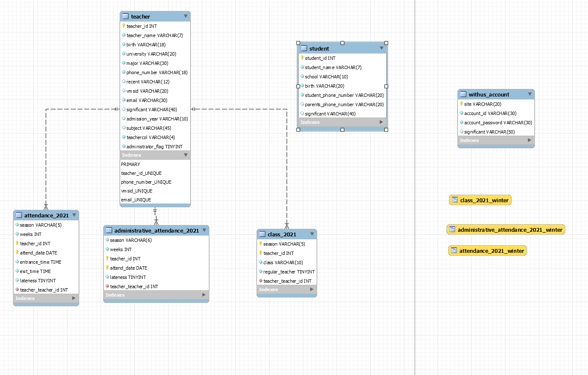Click the top-right resize handle of student table
Image resolution: width=588 pixels, height=375 pixels.
tap(386, 43)
